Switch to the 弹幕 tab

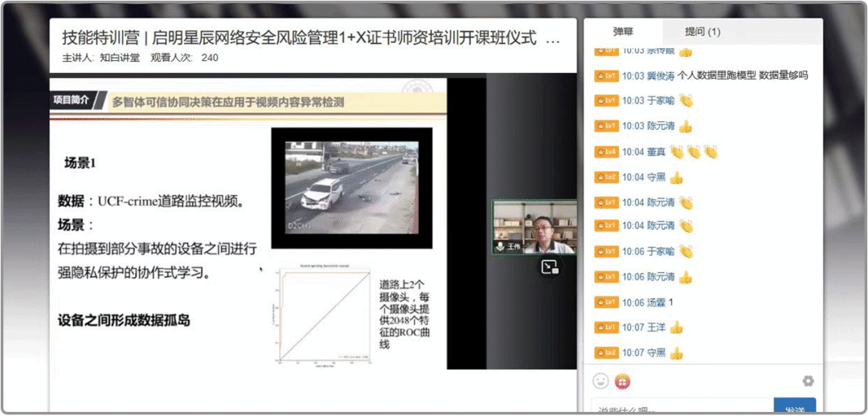(623, 32)
